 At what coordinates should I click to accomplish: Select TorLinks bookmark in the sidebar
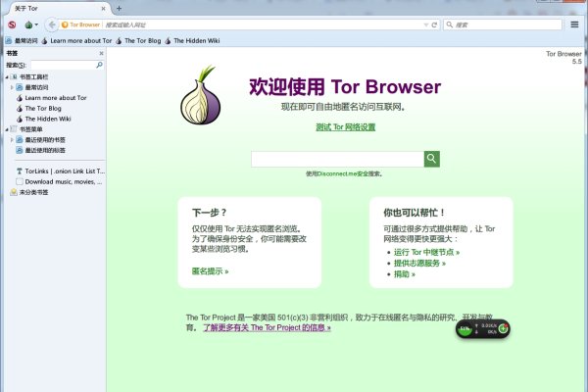coord(64,171)
